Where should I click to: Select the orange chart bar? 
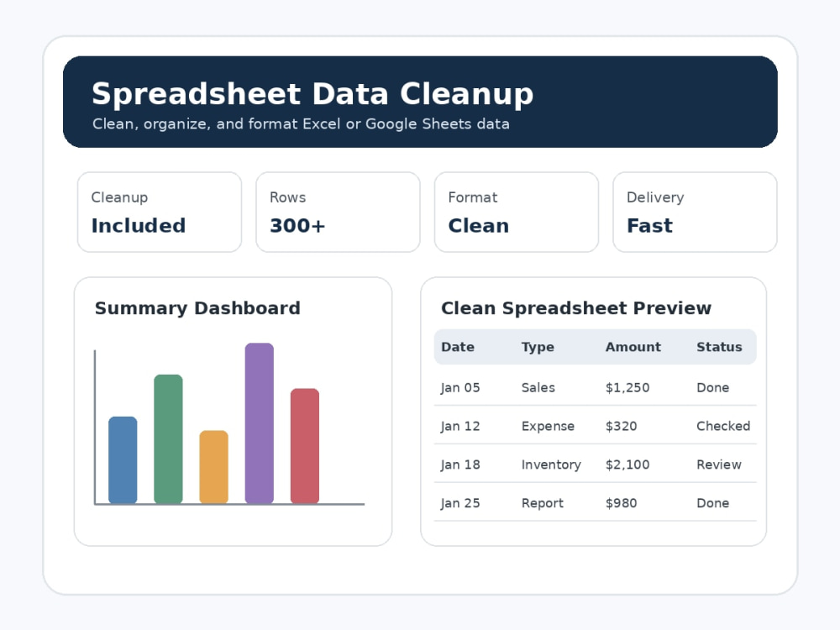point(213,467)
